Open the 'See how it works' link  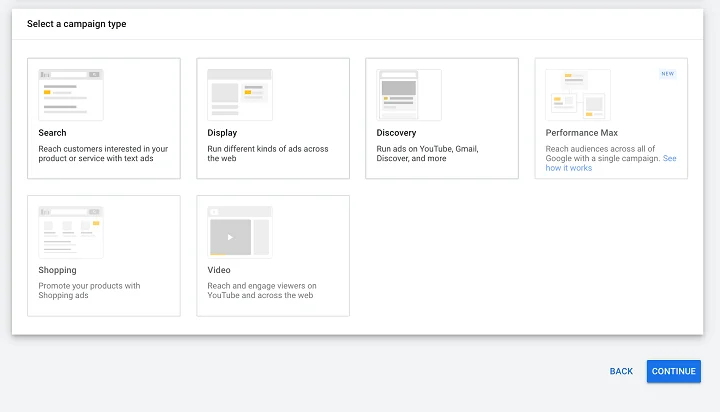611,163
